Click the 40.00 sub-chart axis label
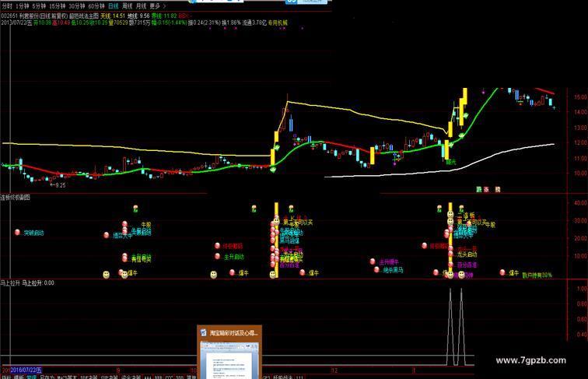This screenshot has height=379, width=588. coord(580,203)
